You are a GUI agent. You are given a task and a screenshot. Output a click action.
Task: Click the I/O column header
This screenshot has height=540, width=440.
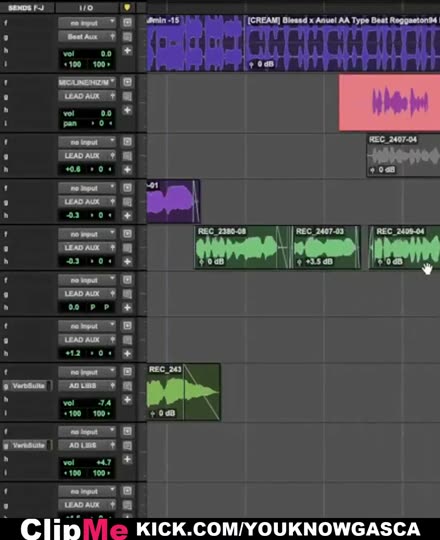(x=86, y=8)
